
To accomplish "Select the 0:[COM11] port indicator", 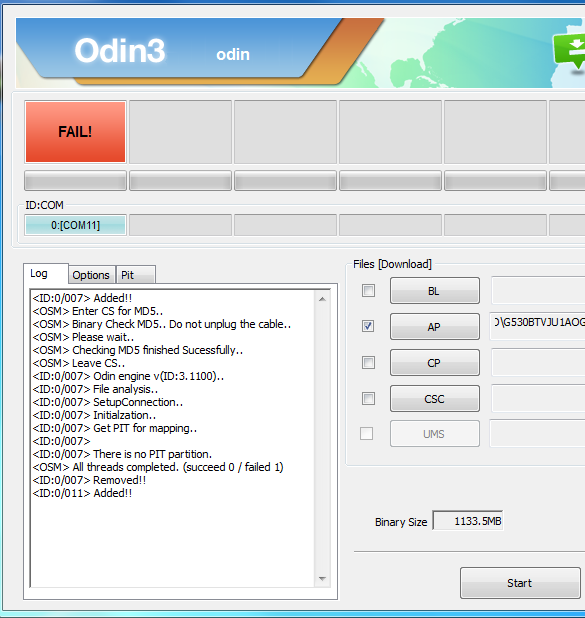I will (75, 225).
